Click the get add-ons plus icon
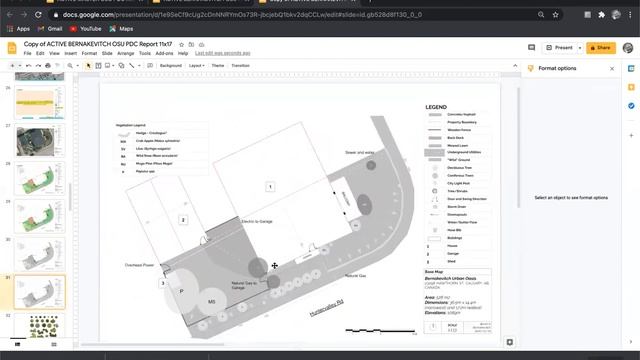This screenshot has width=640, height=360. point(631,136)
